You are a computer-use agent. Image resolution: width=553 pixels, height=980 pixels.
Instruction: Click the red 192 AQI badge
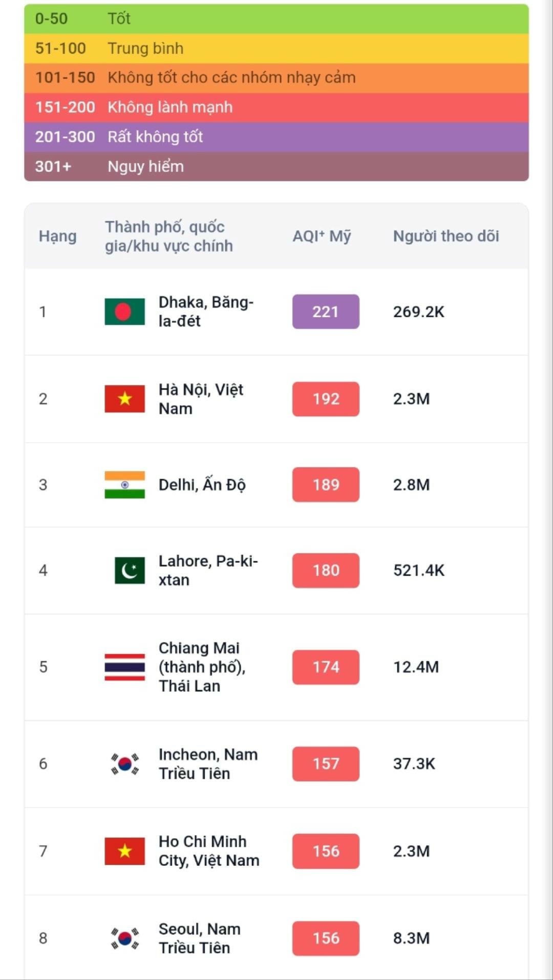pyautogui.click(x=326, y=399)
